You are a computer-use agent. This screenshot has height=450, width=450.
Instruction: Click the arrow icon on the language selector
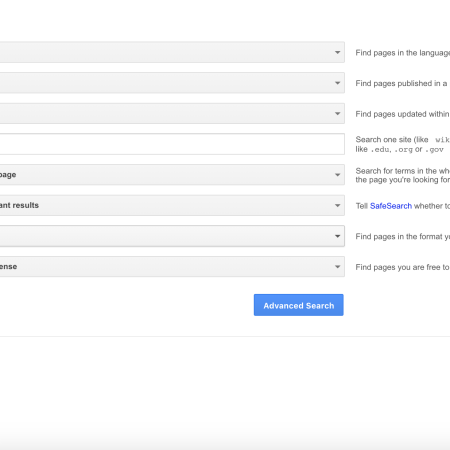tap(338, 52)
